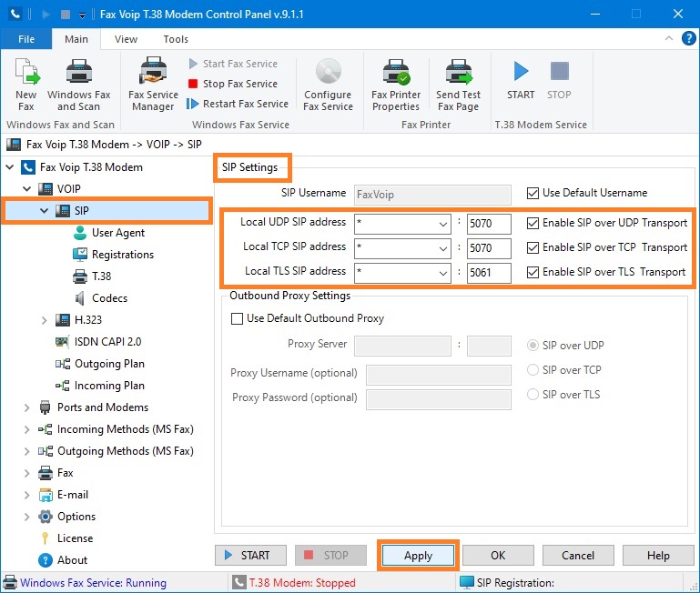Click the OK button
The width and height of the screenshot is (700, 593).
(x=498, y=556)
